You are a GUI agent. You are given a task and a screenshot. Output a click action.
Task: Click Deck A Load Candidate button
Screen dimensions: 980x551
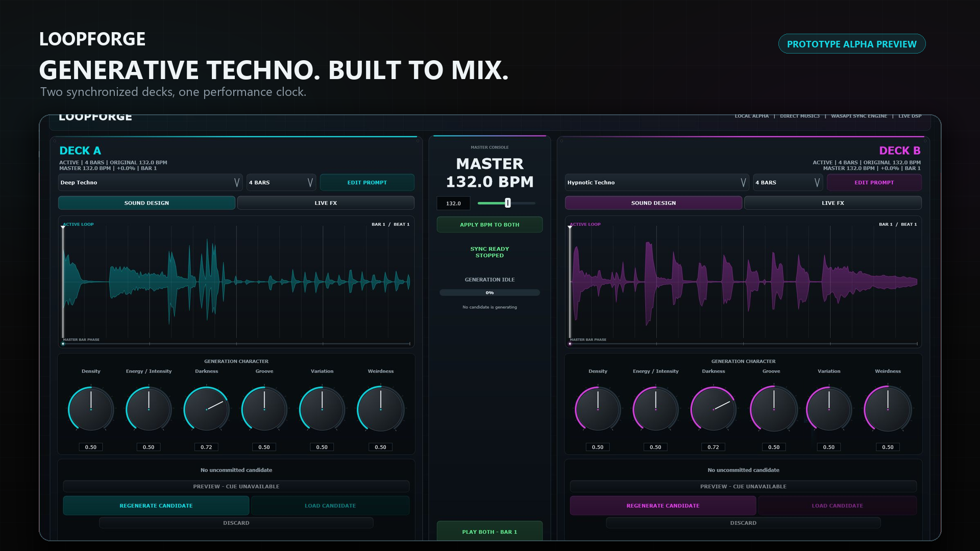330,506
